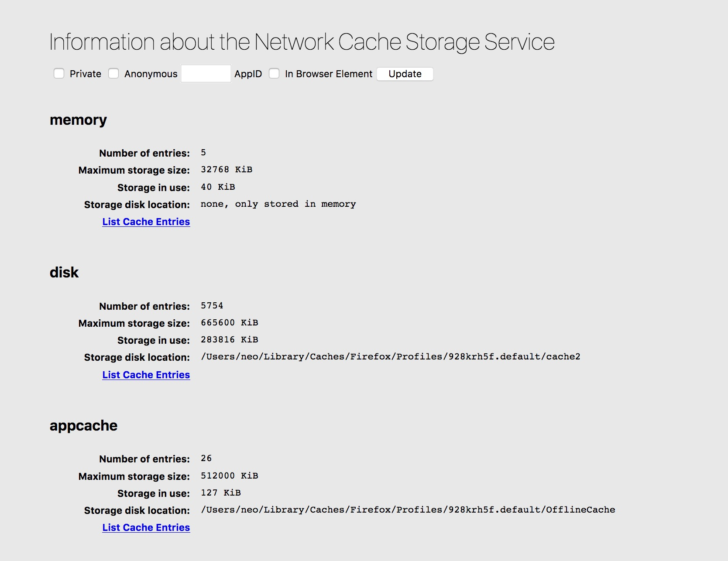Click the 32768 KiB maximum storage value
This screenshot has width=728, height=561.
click(226, 169)
